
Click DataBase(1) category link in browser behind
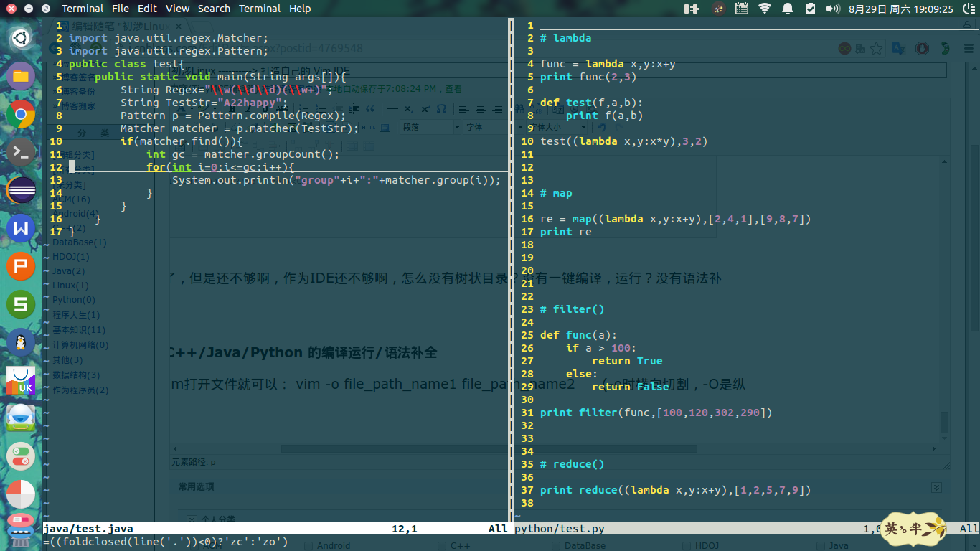click(79, 242)
